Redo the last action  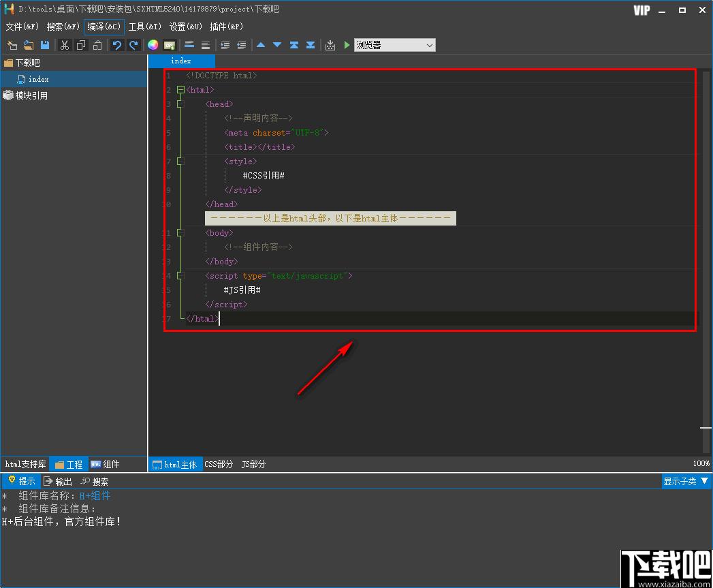pyautogui.click(x=133, y=45)
